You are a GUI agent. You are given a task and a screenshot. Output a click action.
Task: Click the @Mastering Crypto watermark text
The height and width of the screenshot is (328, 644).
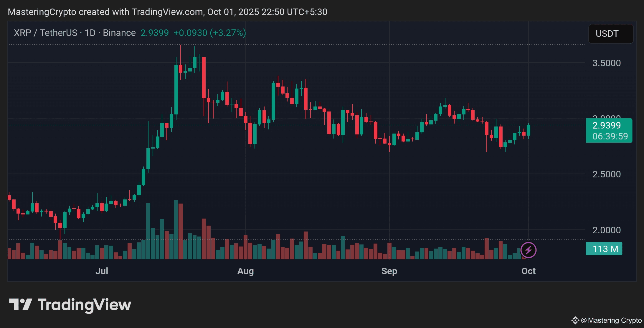[612, 320]
